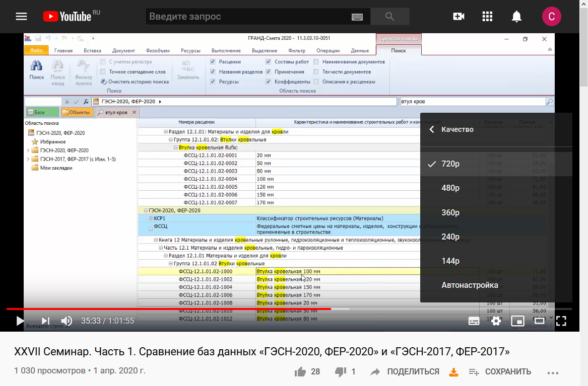
Task: Click СОХРАНИТЬ to save to a playlist
Action: (x=500, y=372)
